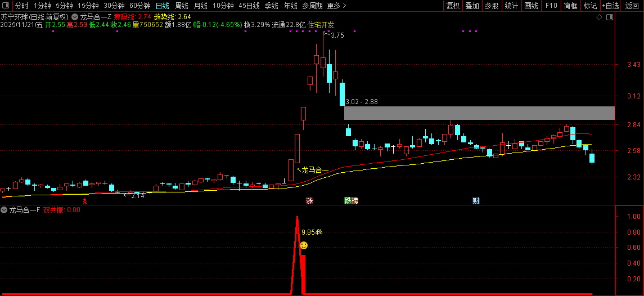644x296 pixels.
Task: Click the 3.75 high price label
Action: click(337, 35)
